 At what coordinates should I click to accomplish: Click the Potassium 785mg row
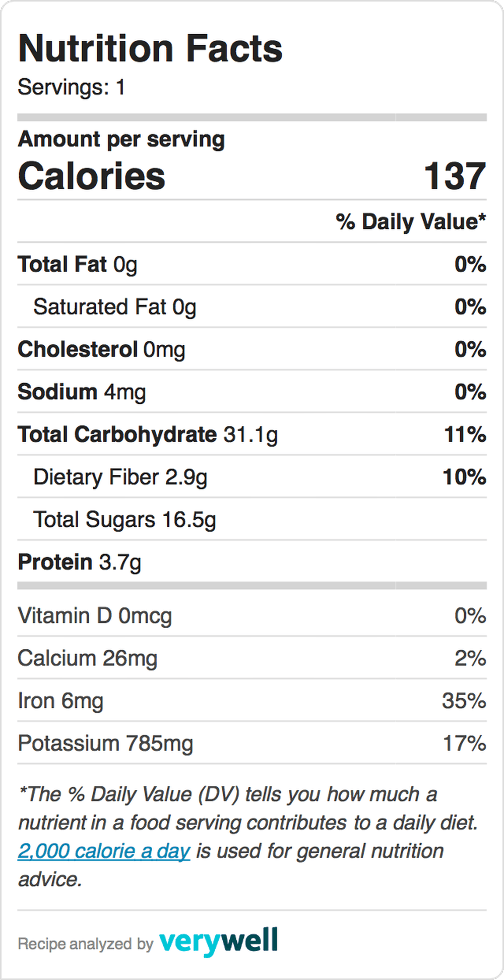click(252, 743)
